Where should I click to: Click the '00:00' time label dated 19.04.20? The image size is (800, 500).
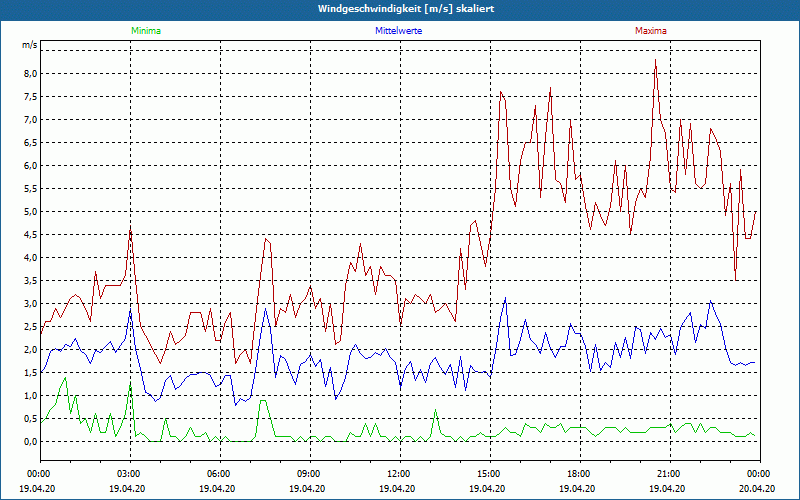pos(37,474)
